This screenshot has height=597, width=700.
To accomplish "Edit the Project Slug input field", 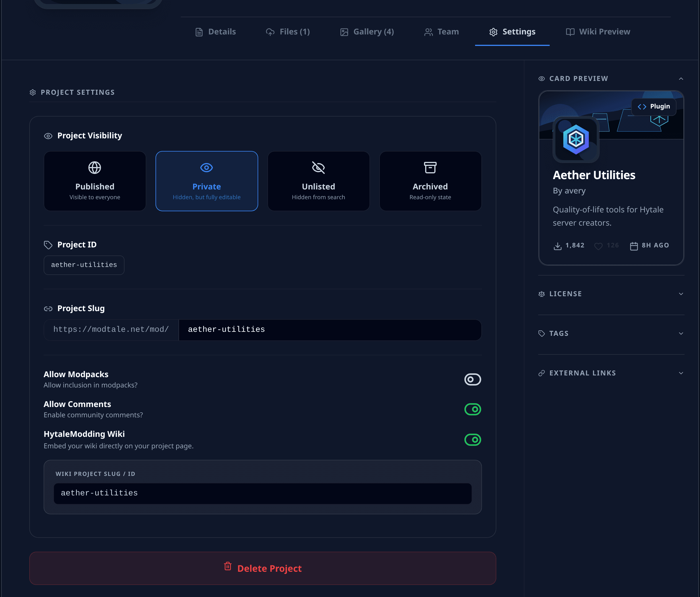I will (x=330, y=329).
